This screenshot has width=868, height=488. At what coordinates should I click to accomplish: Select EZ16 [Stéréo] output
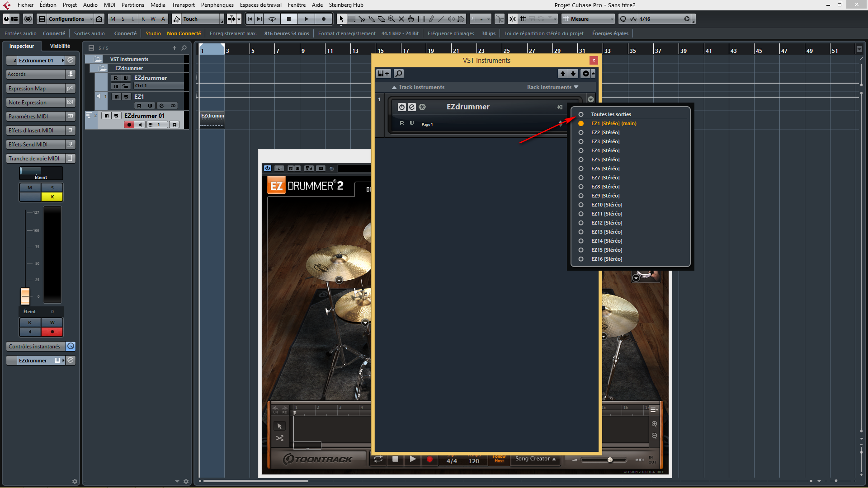[607, 259]
